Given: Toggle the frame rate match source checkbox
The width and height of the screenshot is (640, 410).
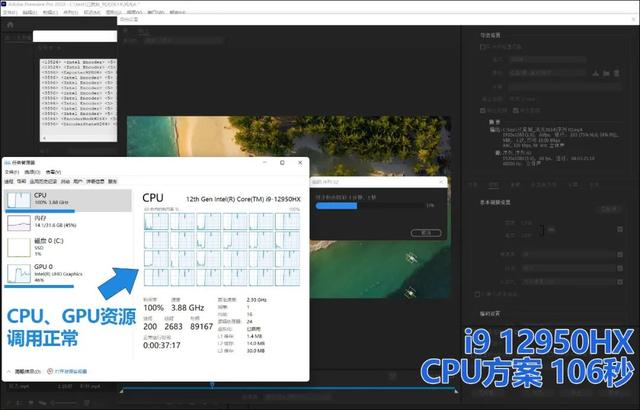Looking at the screenshot, I should pyautogui.click(x=620, y=255).
